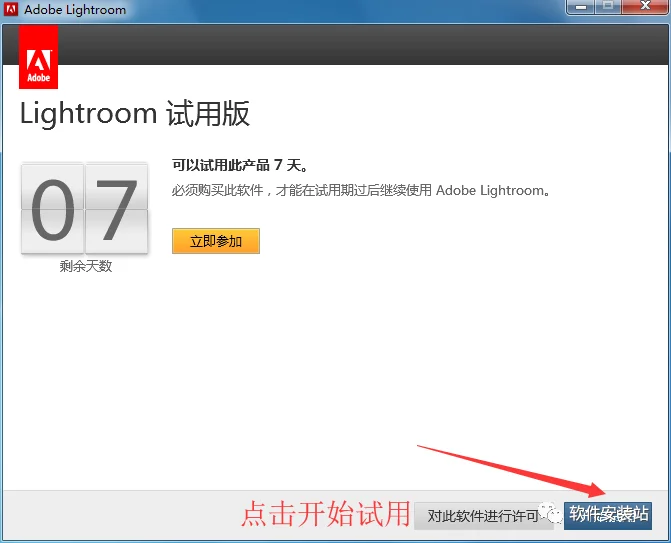This screenshot has height=543, width=671.
Task: Minimize the Adobe Lightroom window
Action: point(581,7)
